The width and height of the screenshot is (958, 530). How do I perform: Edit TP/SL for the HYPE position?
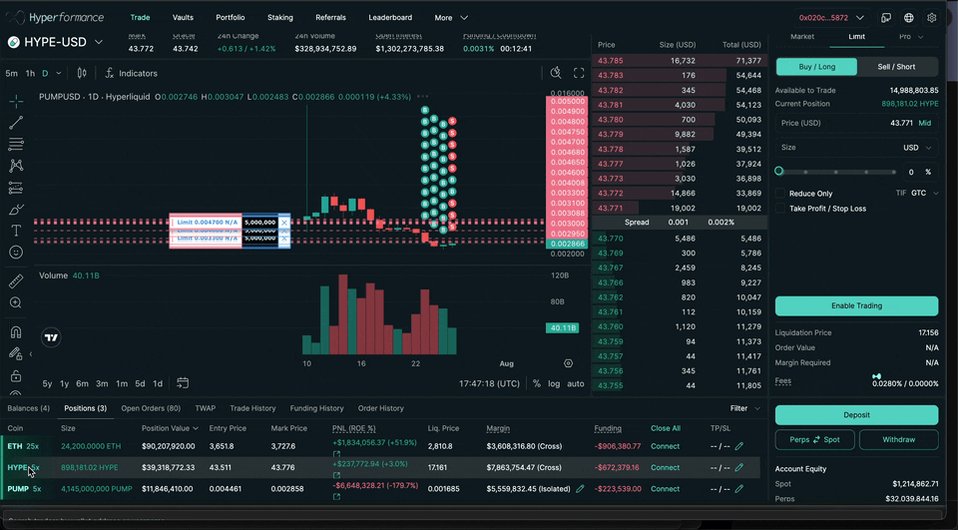pyautogui.click(x=739, y=468)
